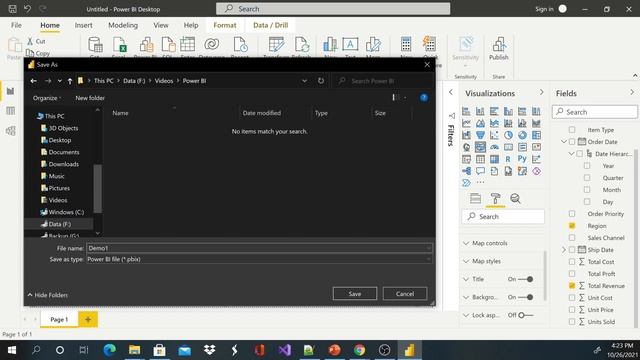Select the filled map visual
The image size is (640, 360).
[x=480, y=147]
